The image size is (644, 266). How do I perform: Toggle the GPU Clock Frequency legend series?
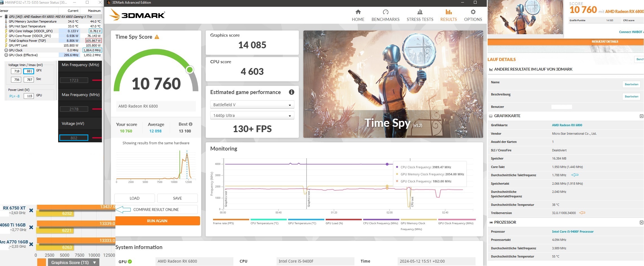pyautogui.click(x=457, y=221)
